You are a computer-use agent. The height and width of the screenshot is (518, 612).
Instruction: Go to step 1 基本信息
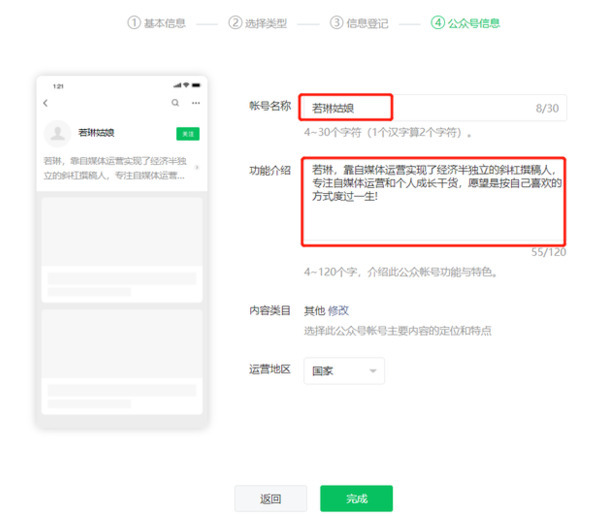pyautogui.click(x=157, y=23)
